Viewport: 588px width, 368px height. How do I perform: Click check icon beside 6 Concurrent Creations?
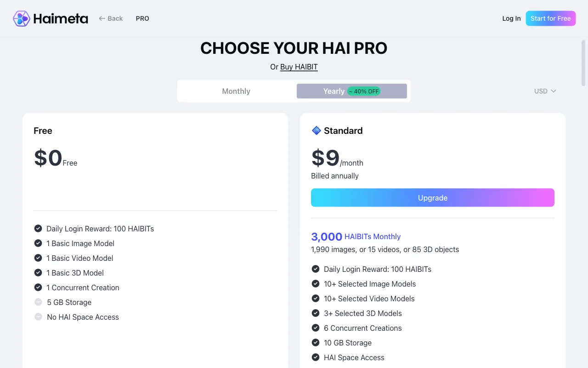[x=316, y=328]
